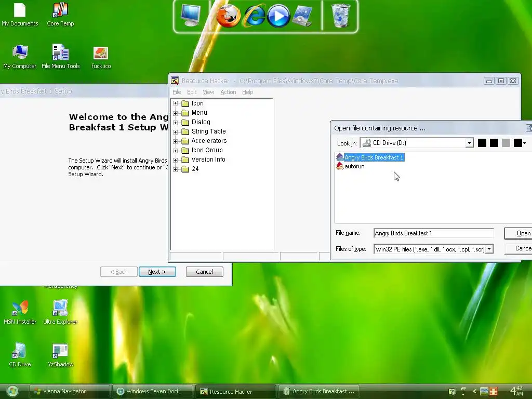This screenshot has width=532, height=399.
Task: Click the monitor icon in the top dock
Action: pos(190,15)
